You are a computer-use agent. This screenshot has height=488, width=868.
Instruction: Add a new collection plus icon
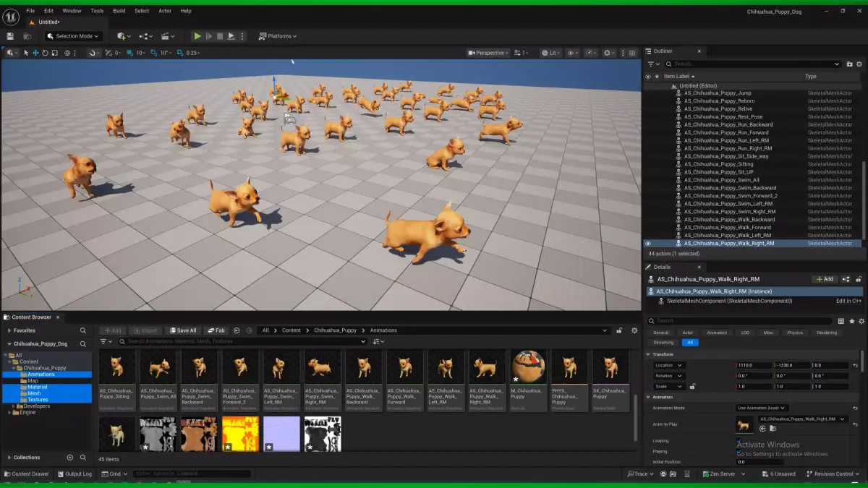tap(70, 458)
